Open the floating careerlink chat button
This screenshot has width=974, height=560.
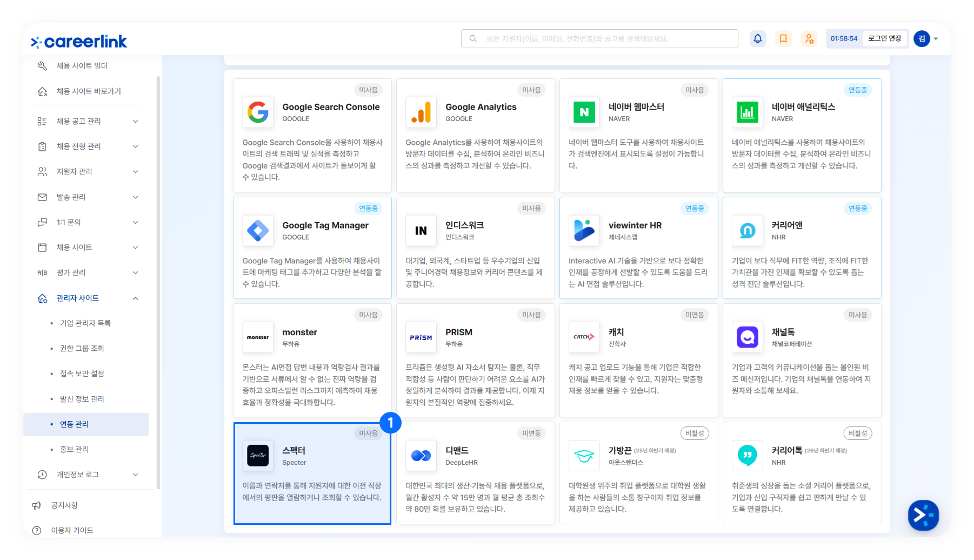[923, 516]
